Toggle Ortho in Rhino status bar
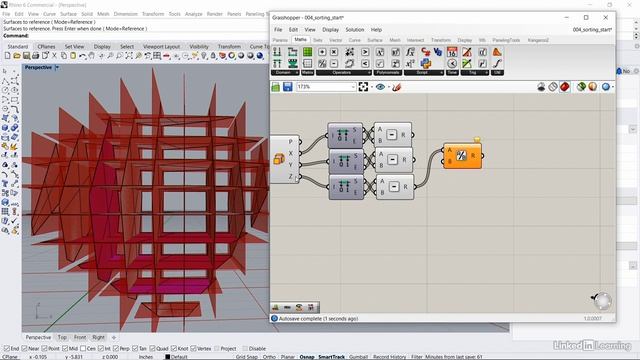The width and height of the screenshot is (640, 360). (x=269, y=357)
